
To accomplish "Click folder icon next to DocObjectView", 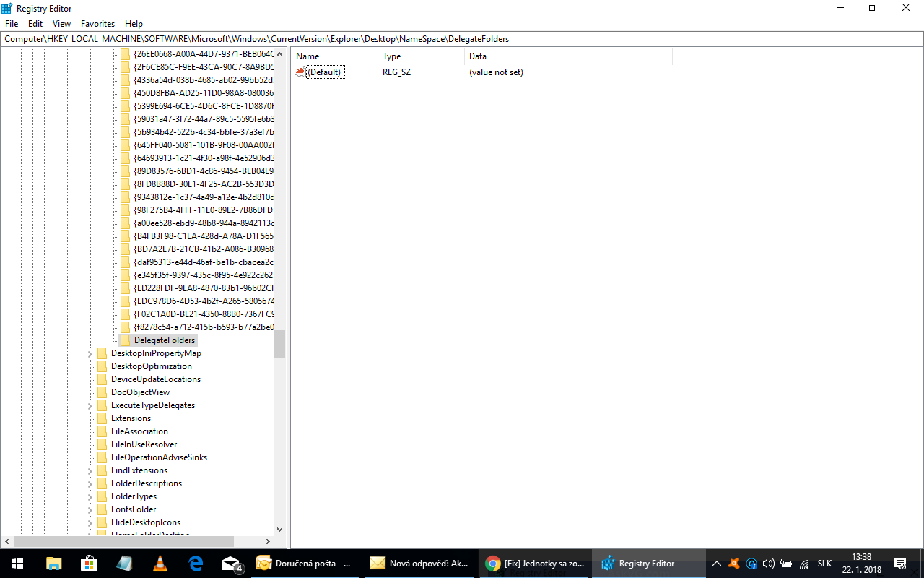I will click(x=103, y=392).
